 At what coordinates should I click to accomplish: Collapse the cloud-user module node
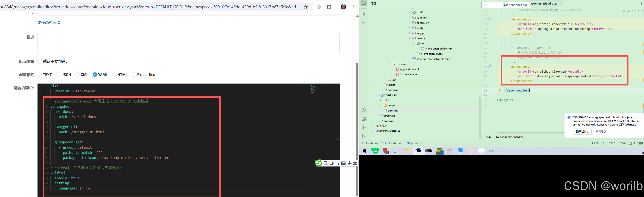point(377,95)
